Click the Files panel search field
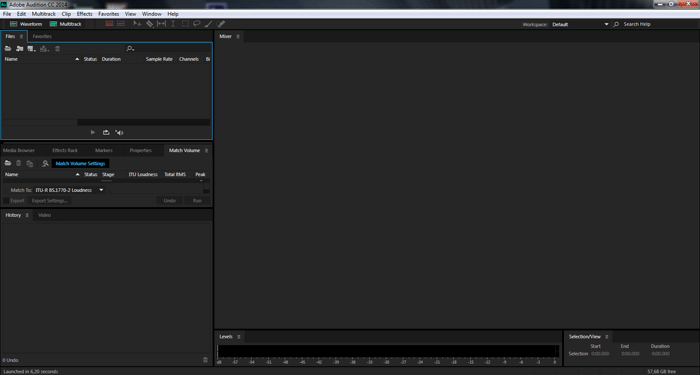This screenshot has width=700, height=375. tap(172, 49)
